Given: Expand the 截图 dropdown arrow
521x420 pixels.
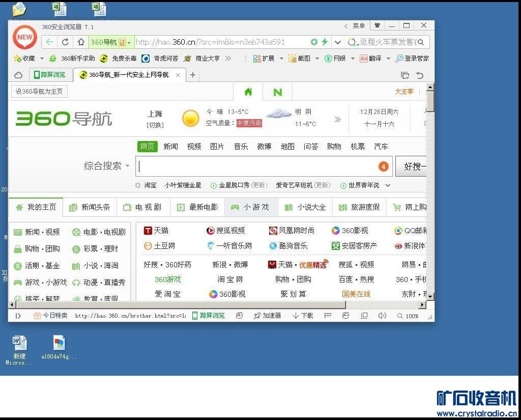Looking at the screenshot, I should click(317, 59).
